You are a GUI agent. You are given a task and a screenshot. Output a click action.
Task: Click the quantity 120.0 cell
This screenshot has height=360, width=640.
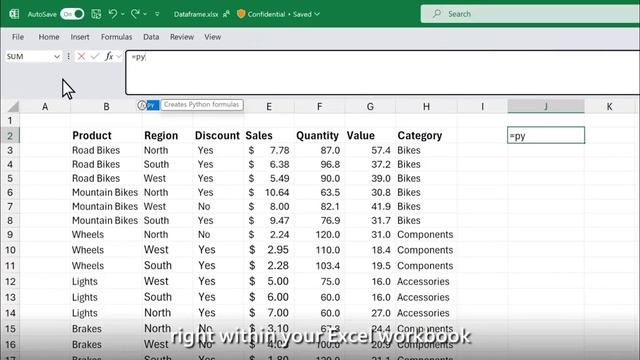(319, 235)
